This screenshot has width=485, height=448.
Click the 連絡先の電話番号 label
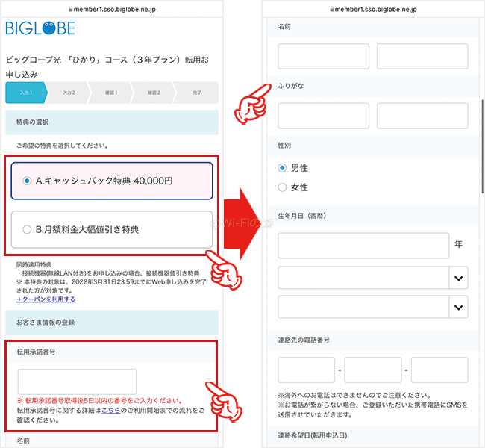pos(304,340)
